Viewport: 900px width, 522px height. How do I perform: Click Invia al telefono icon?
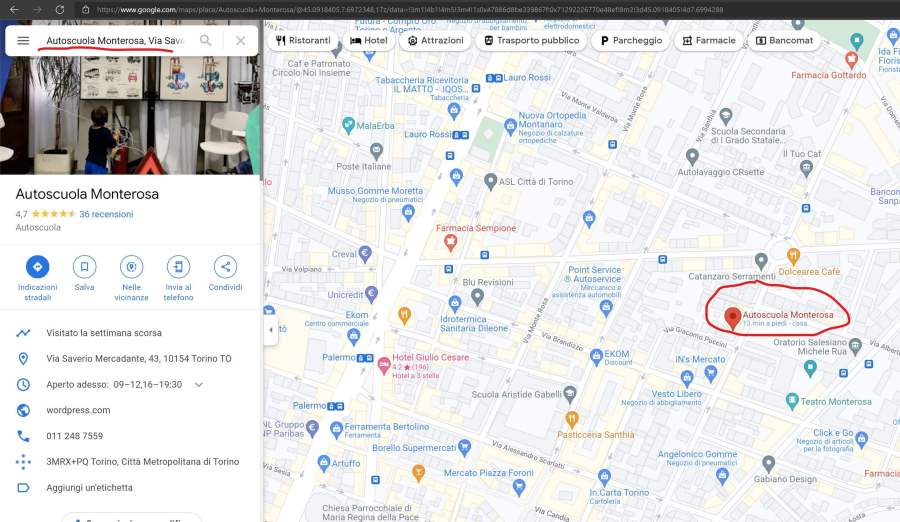pos(178,267)
